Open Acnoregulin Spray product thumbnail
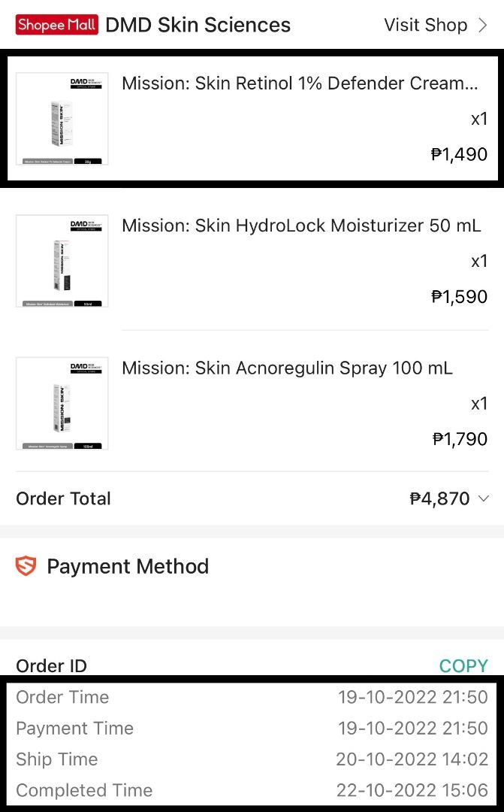The width and height of the screenshot is (504, 812). 62,403
